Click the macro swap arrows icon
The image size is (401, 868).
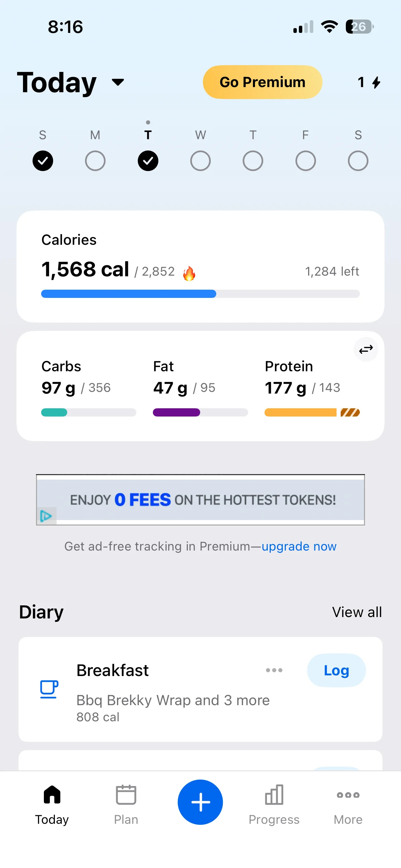coord(366,349)
